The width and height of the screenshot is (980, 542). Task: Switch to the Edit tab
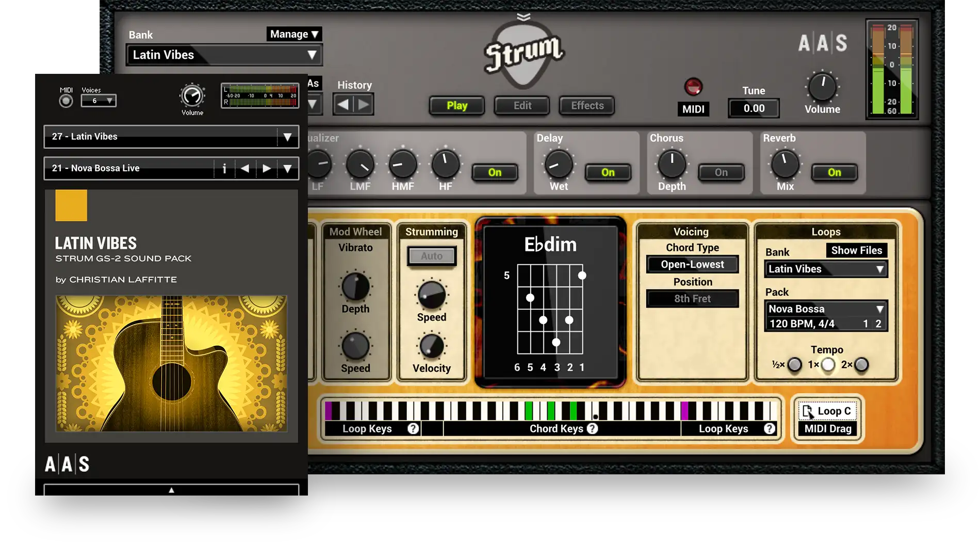[x=522, y=106]
